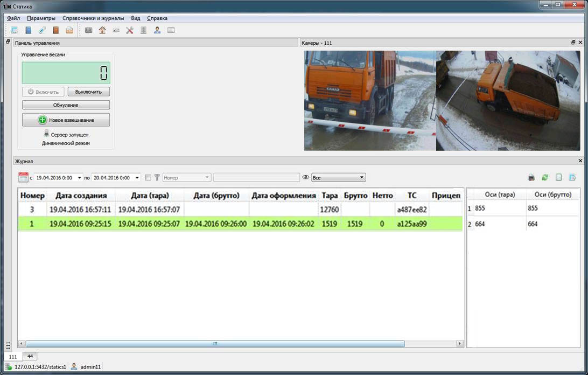
Task: Open the 'Справочники и журналы' menu
Action: (93, 18)
